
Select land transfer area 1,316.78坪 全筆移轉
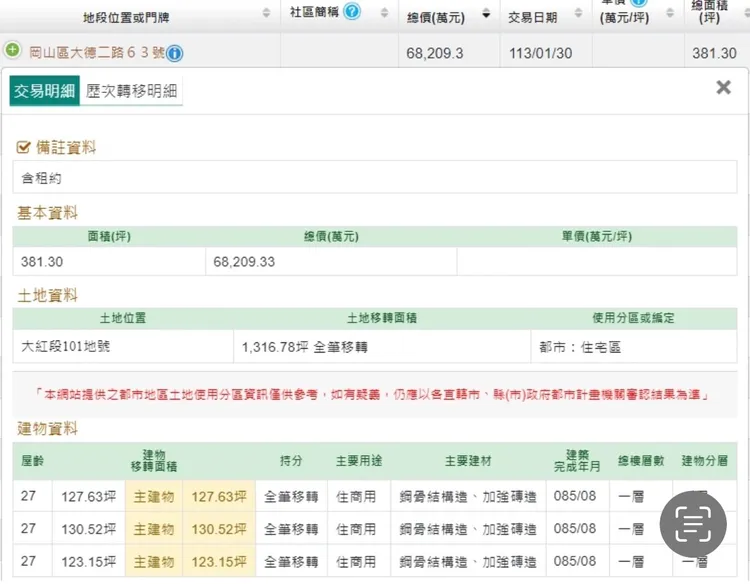point(304,347)
